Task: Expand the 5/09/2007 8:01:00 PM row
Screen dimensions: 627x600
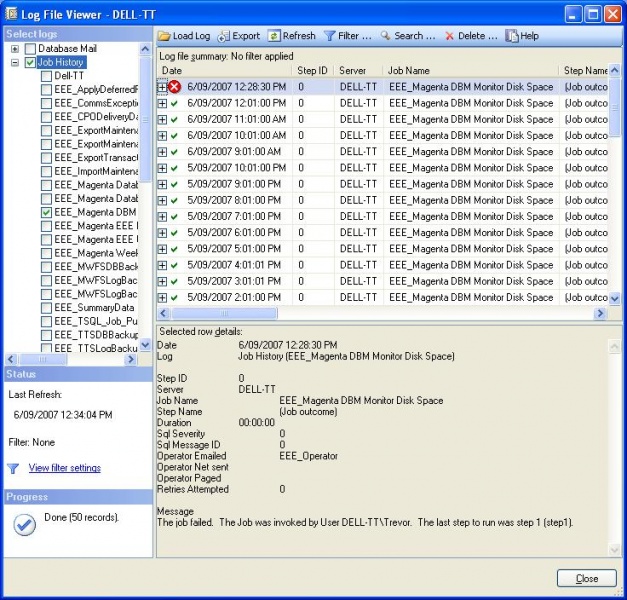Action: [162, 200]
